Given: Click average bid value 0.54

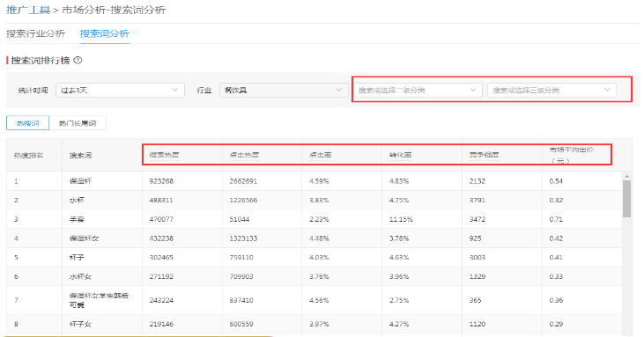Looking at the screenshot, I should [556, 181].
